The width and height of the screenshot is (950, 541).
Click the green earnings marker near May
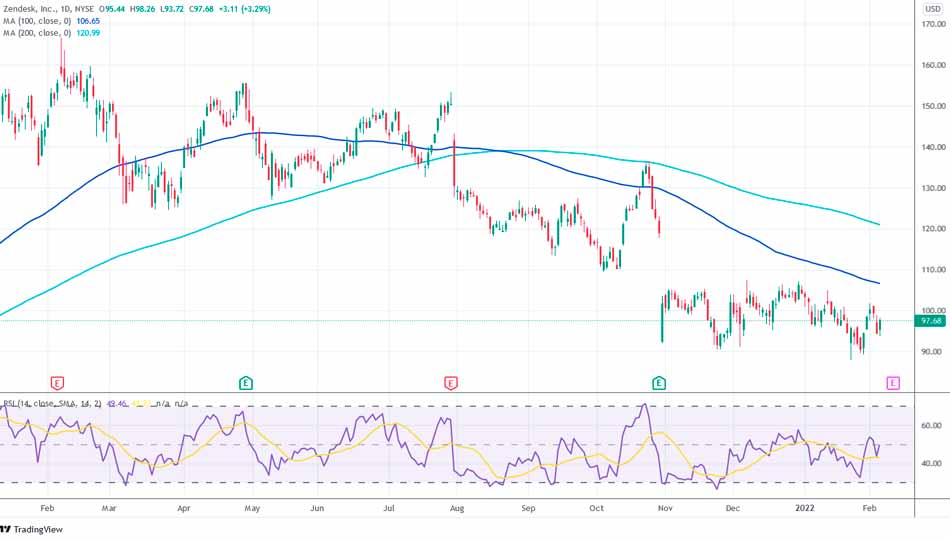[245, 383]
